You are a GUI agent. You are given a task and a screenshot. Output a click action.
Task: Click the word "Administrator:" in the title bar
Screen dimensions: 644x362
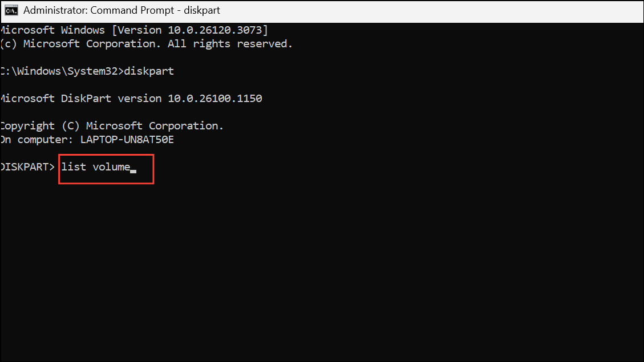point(55,10)
